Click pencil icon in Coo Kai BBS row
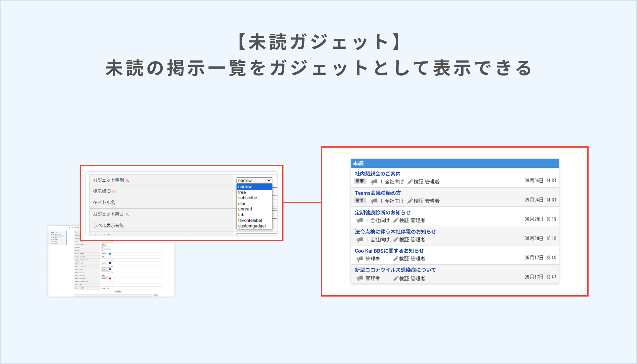The image size is (637, 364). pos(396,259)
